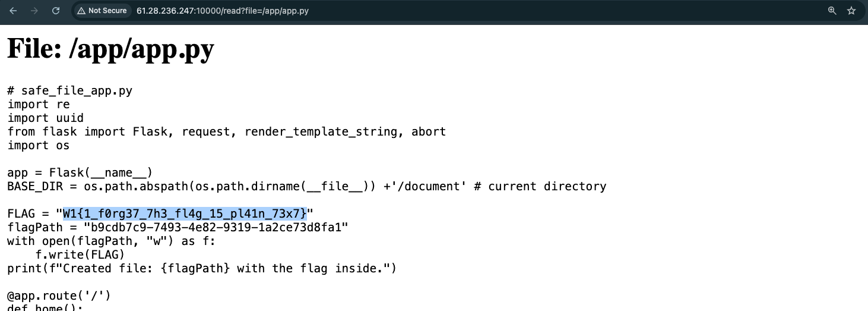Click the "# safe_file_app.py" comment line
This screenshot has width=868, height=311.
coord(69,91)
